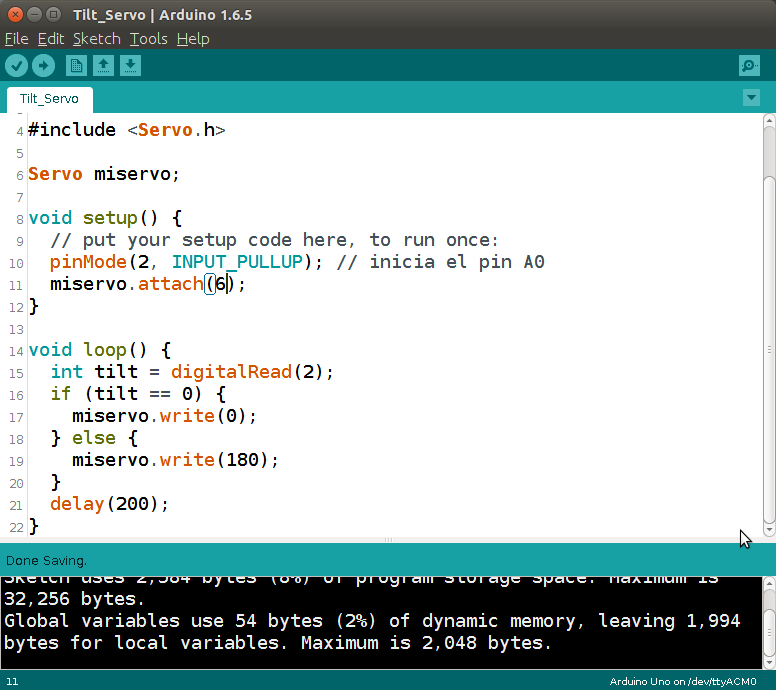Select the Tilt_Servo tab
Image resolution: width=776 pixels, height=690 pixels.
(x=49, y=99)
